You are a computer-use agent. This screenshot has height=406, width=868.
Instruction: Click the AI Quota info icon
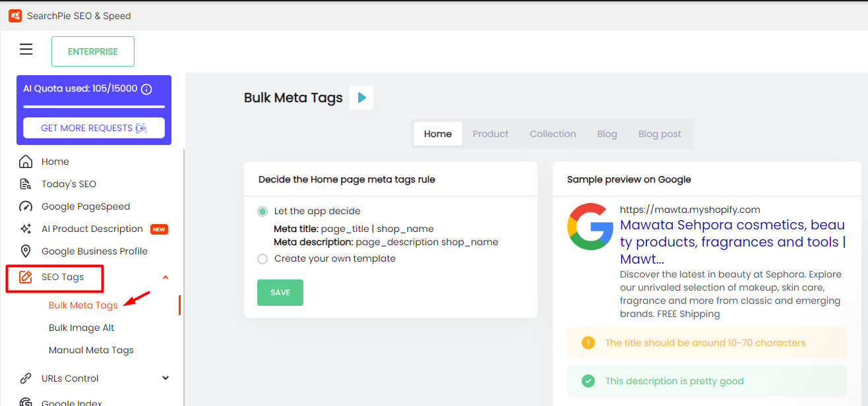pos(146,89)
